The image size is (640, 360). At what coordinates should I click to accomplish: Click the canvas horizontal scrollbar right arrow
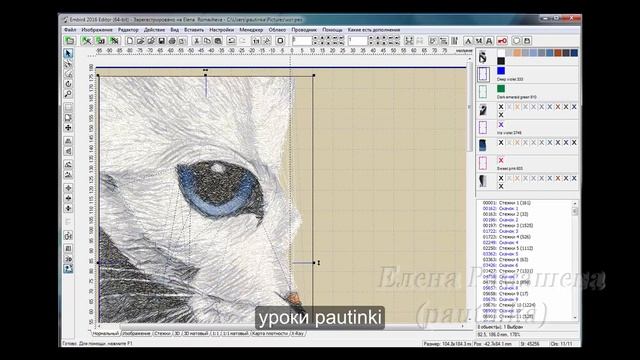(x=462, y=326)
